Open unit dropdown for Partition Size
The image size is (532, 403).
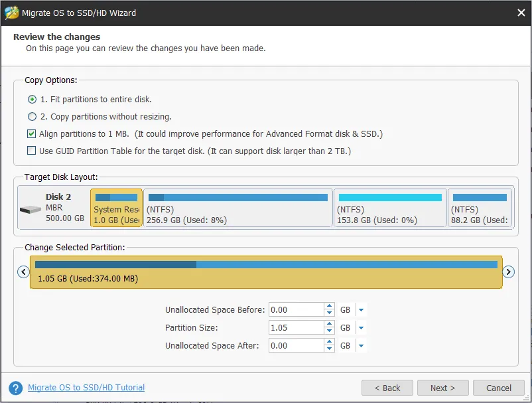pos(361,328)
